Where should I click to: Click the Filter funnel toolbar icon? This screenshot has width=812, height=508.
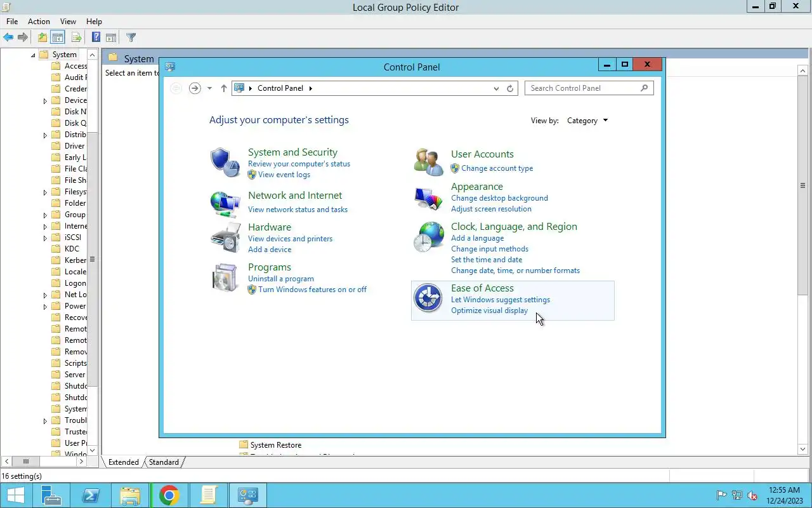pos(131,37)
